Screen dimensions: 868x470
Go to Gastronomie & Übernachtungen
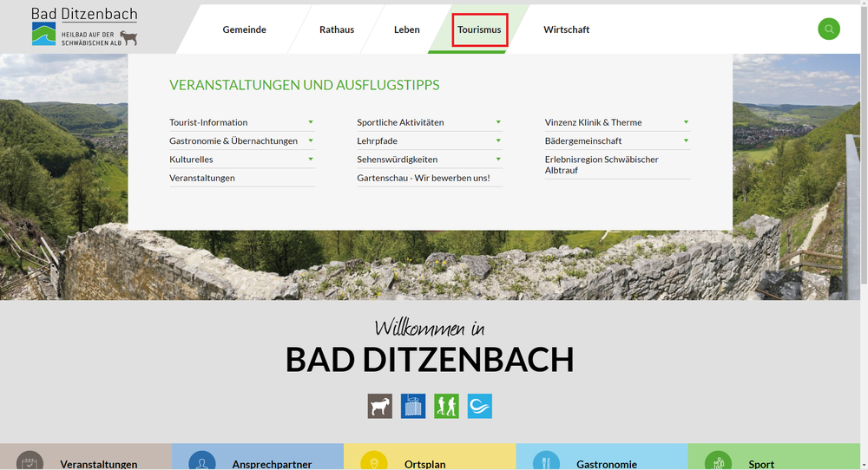point(233,140)
